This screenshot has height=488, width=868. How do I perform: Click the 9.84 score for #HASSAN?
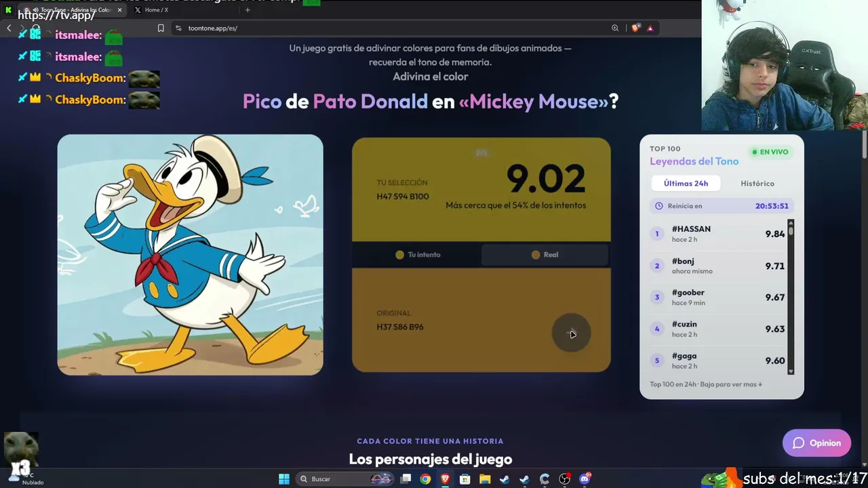(x=775, y=234)
